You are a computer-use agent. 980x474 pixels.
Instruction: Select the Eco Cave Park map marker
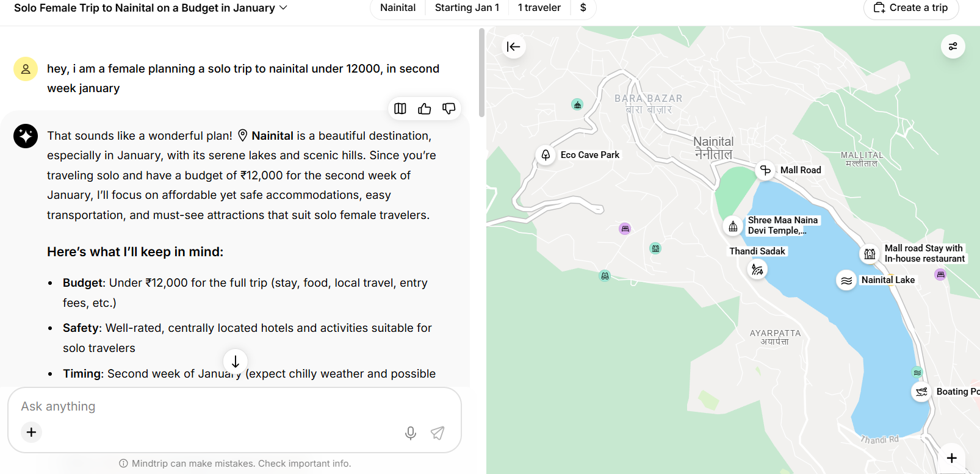coord(546,155)
